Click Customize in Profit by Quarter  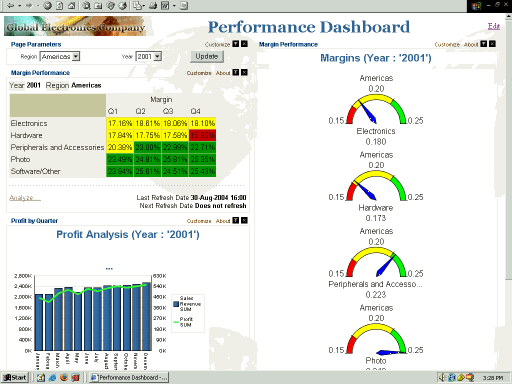click(x=199, y=221)
